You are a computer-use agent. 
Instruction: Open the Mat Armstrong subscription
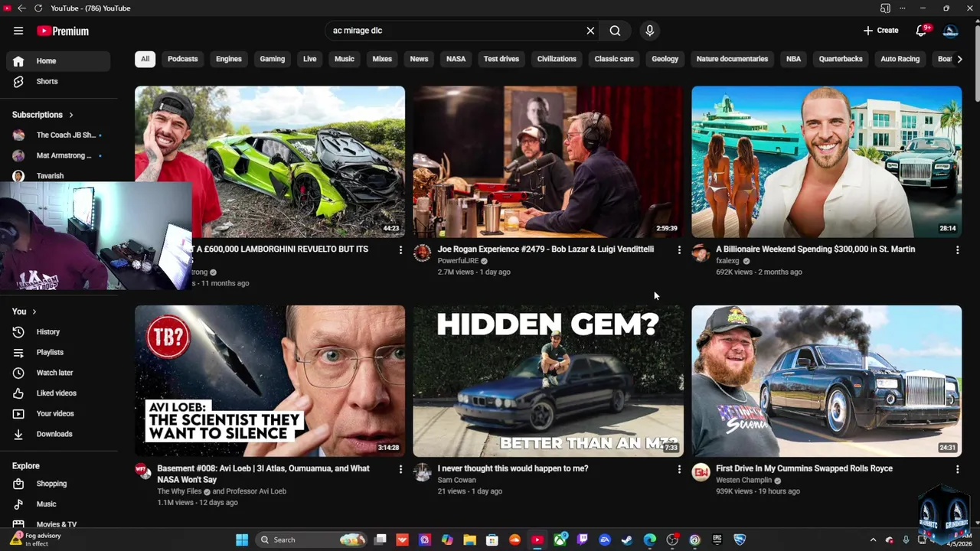58,155
